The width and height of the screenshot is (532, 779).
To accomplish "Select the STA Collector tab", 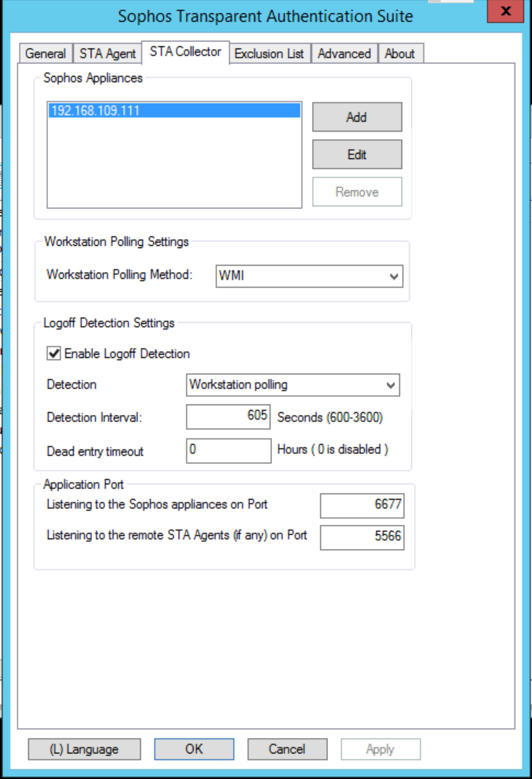I will click(185, 52).
